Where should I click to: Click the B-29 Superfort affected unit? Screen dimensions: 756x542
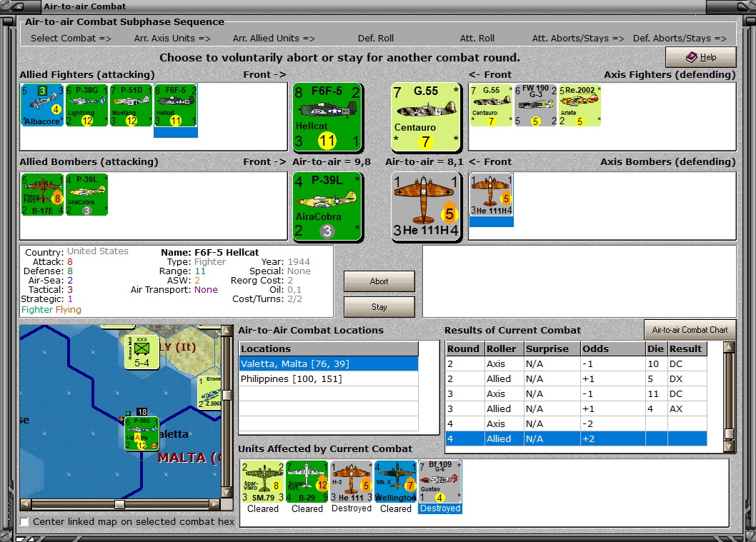point(307,482)
